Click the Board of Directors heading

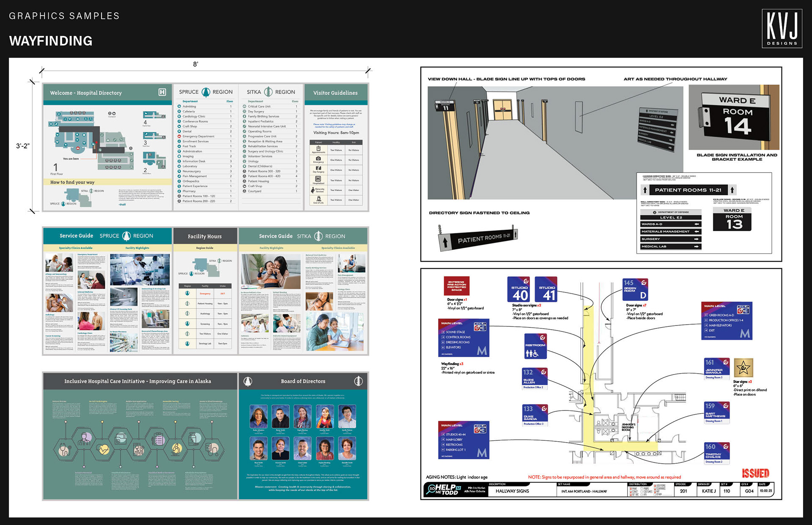[303, 381]
